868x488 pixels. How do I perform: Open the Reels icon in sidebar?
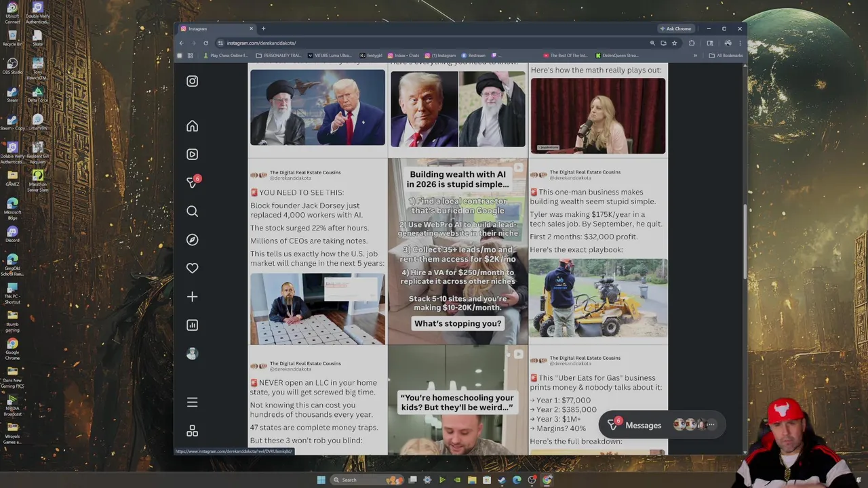pos(193,155)
